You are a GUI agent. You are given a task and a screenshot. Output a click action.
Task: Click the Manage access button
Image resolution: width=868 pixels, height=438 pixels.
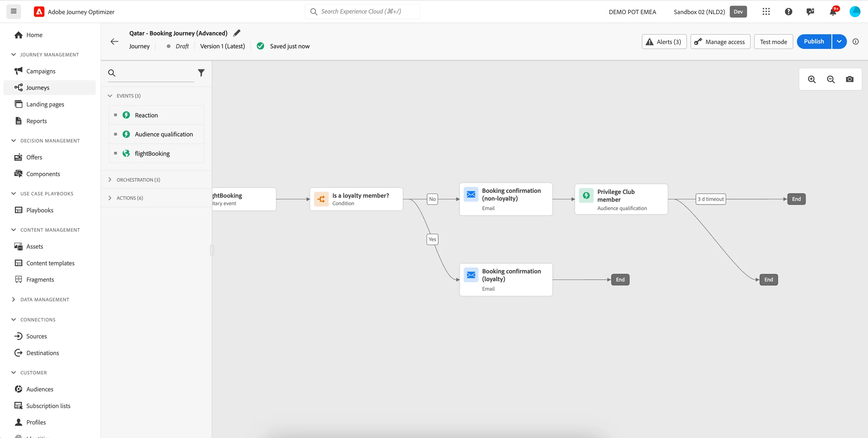[720, 42]
